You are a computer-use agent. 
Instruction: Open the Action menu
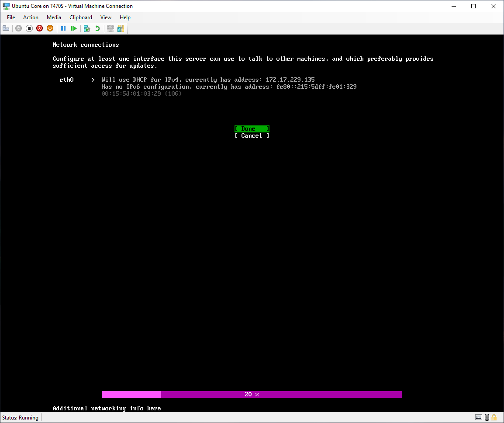(31, 17)
